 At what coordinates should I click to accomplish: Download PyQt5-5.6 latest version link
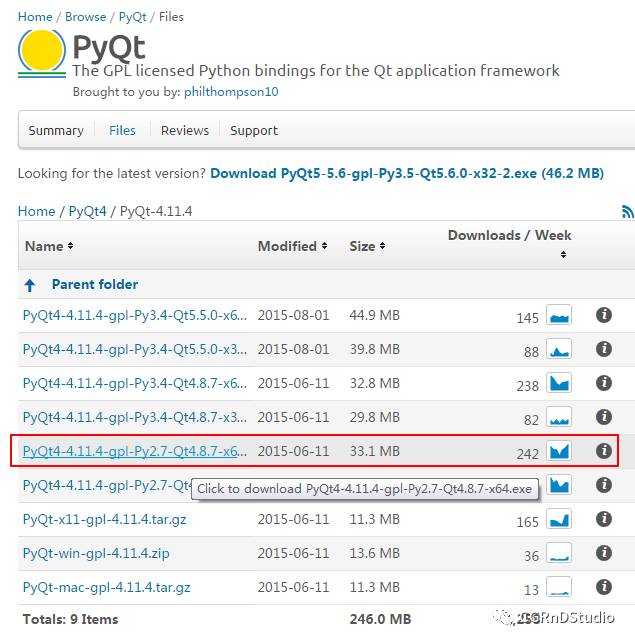(x=407, y=173)
